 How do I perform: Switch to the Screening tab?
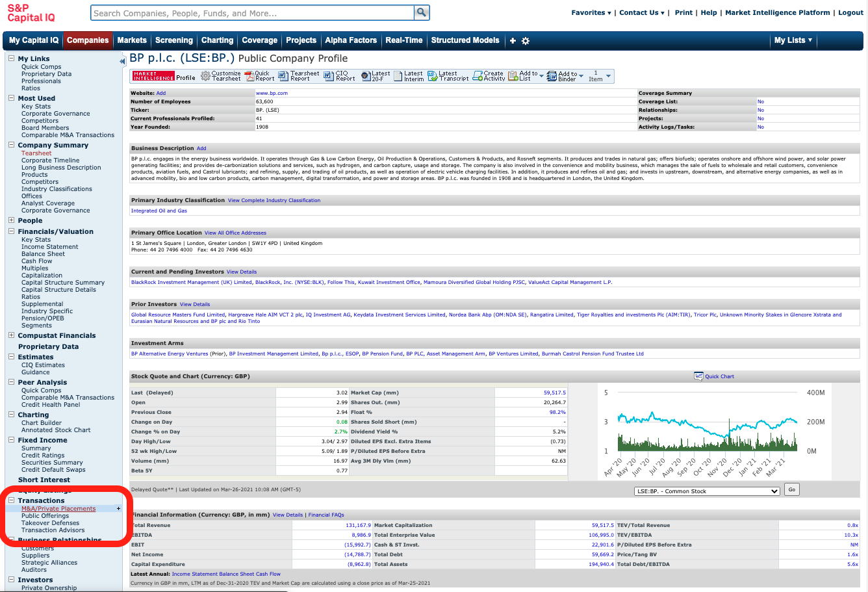(173, 40)
